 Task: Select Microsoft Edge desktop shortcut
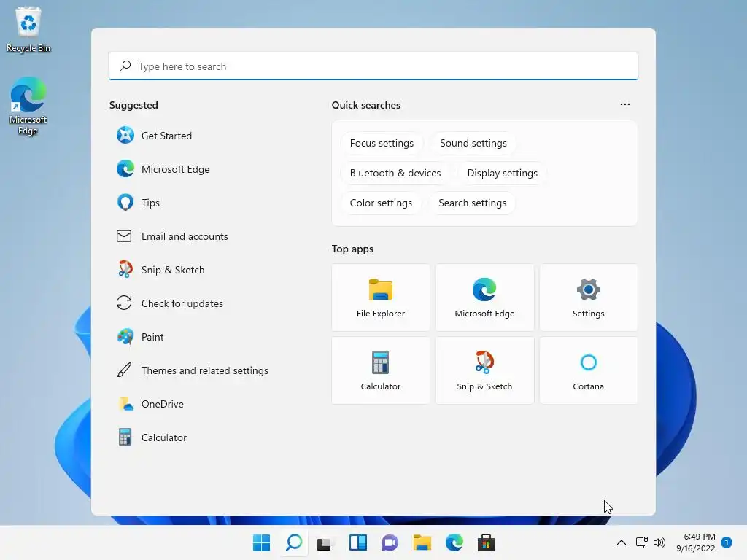tap(28, 106)
